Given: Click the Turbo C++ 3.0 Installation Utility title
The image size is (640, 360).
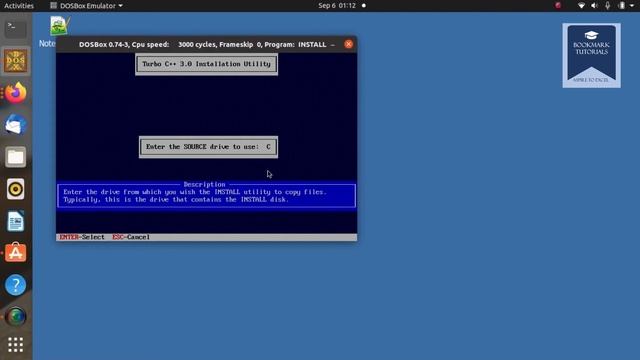Looking at the screenshot, I should click(207, 64).
